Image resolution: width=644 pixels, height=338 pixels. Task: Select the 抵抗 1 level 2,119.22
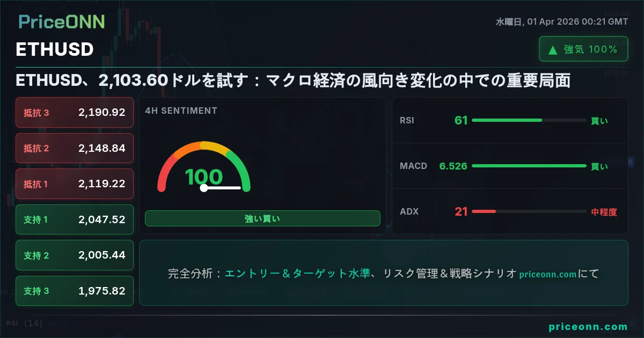pos(75,183)
